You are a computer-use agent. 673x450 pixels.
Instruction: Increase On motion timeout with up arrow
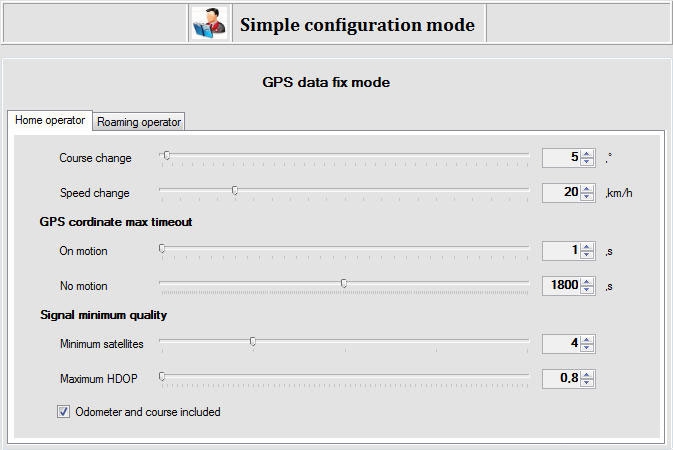point(587,246)
